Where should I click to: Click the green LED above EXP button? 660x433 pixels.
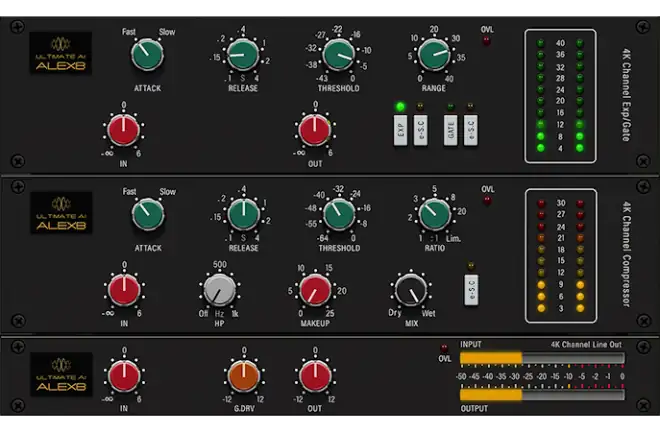(x=400, y=107)
